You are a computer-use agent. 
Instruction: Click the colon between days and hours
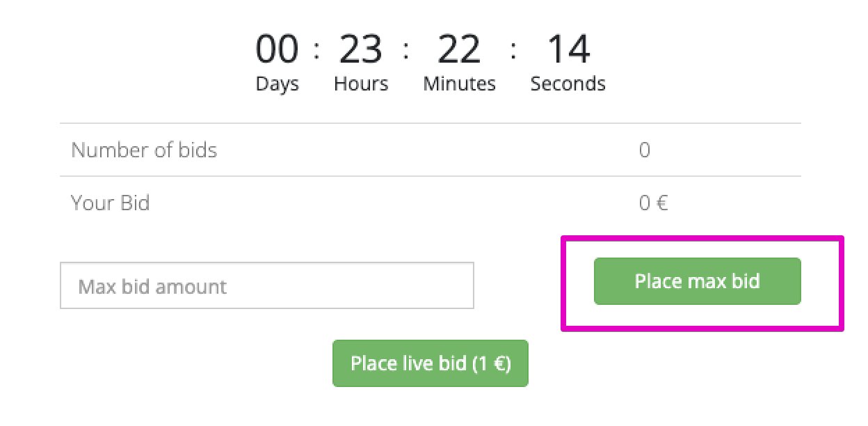317,50
